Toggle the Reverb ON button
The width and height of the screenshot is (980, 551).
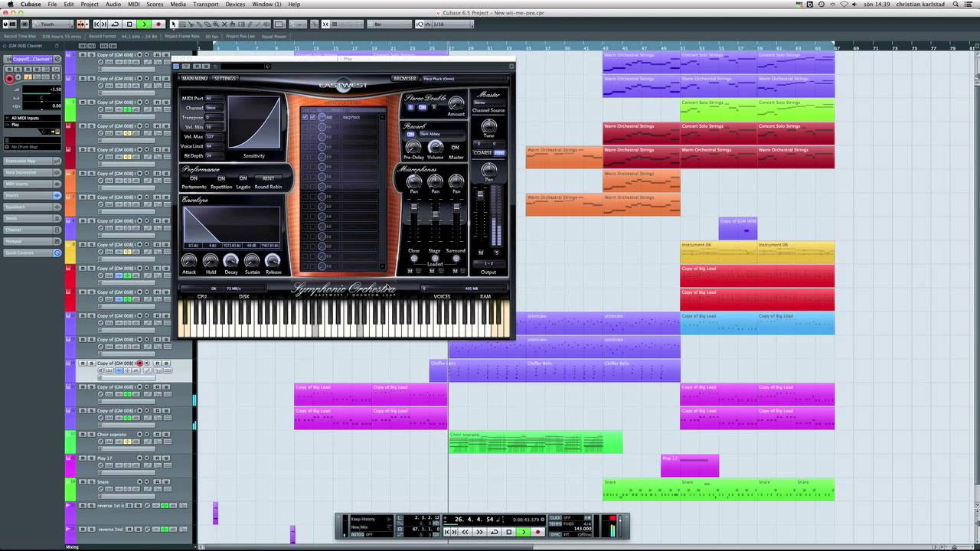click(410, 134)
